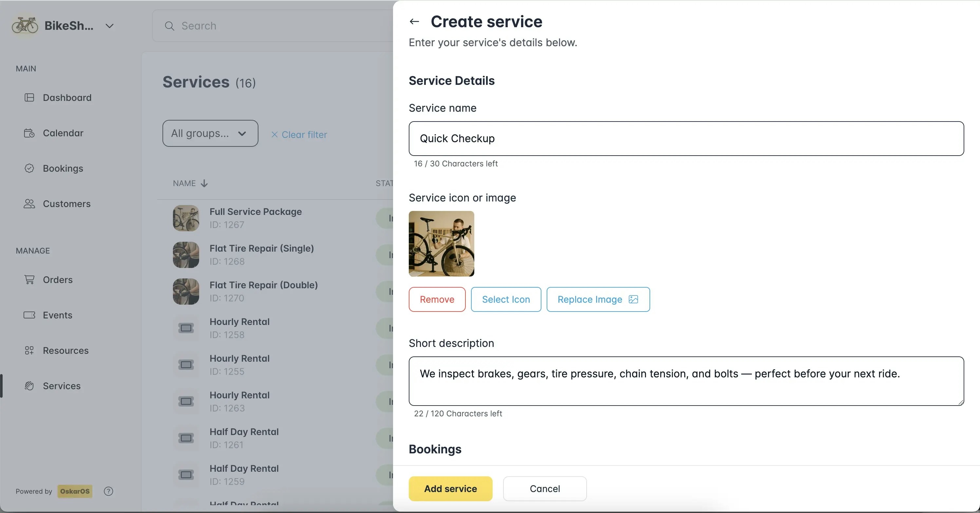Click the Calendar sidebar icon
980x513 pixels.
(x=29, y=133)
